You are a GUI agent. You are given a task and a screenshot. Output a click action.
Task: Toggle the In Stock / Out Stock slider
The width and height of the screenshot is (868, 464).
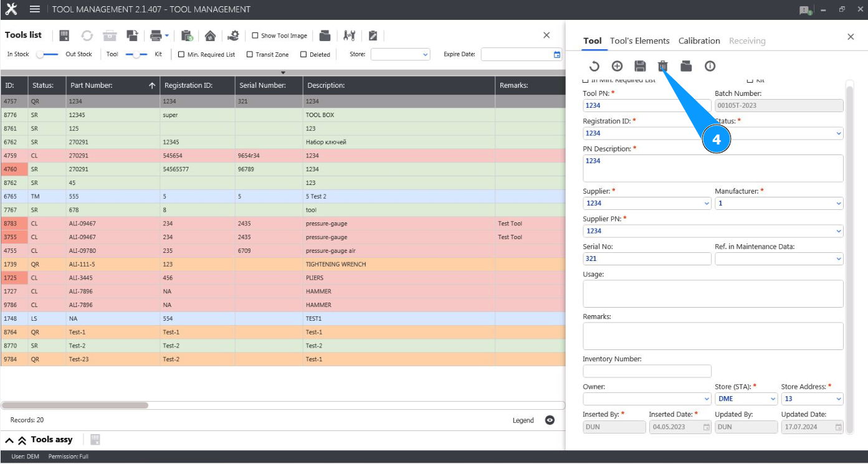pyautogui.click(x=47, y=55)
